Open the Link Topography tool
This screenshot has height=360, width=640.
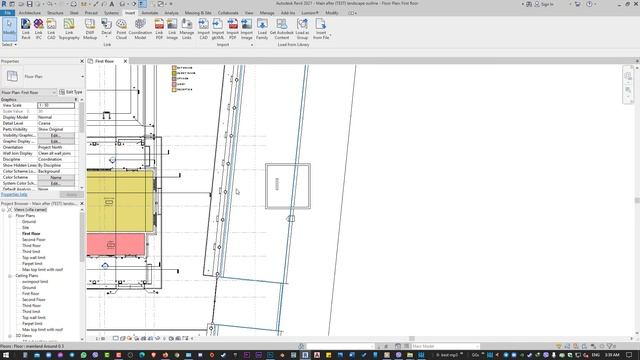click(x=69, y=29)
